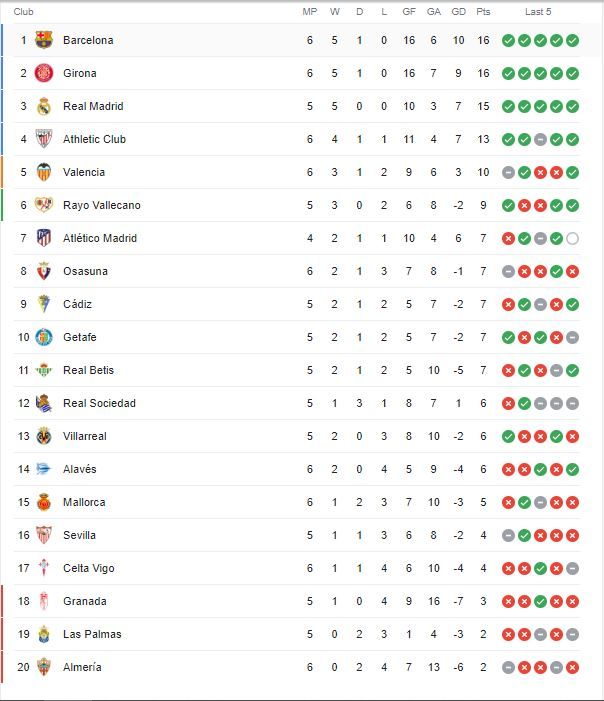Click the Alavés crest icon

point(44,469)
